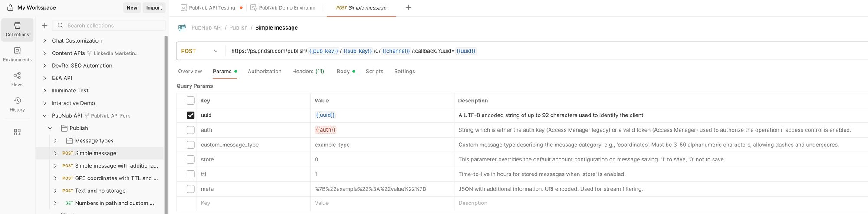Collapse the Publish folder
This screenshot has width=868, height=214.
click(x=50, y=128)
